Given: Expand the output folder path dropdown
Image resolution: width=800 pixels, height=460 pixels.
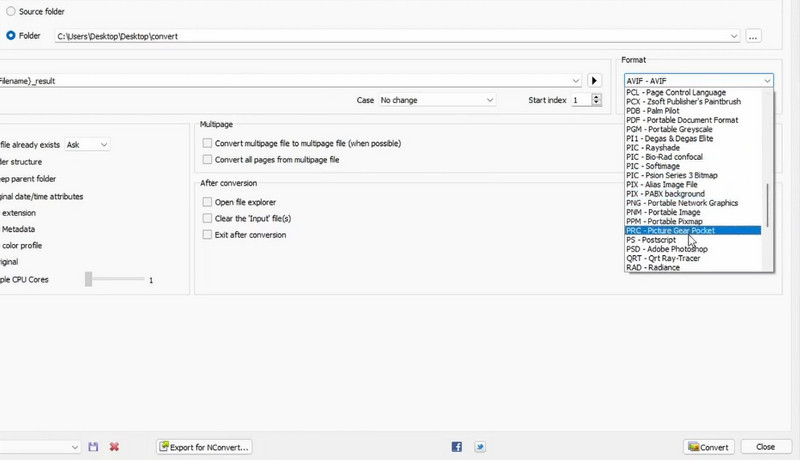Looking at the screenshot, I should pyautogui.click(x=734, y=36).
